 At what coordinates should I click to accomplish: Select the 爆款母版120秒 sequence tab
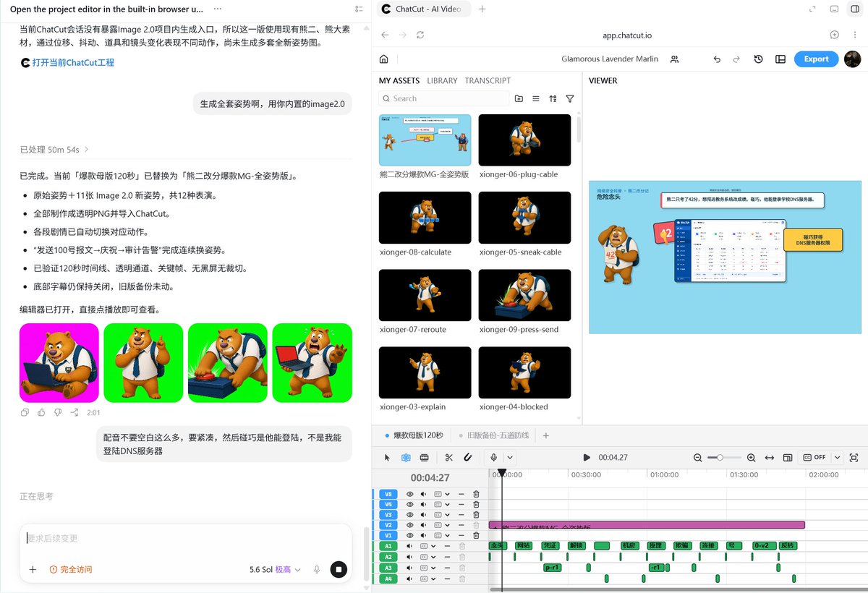[414, 436]
